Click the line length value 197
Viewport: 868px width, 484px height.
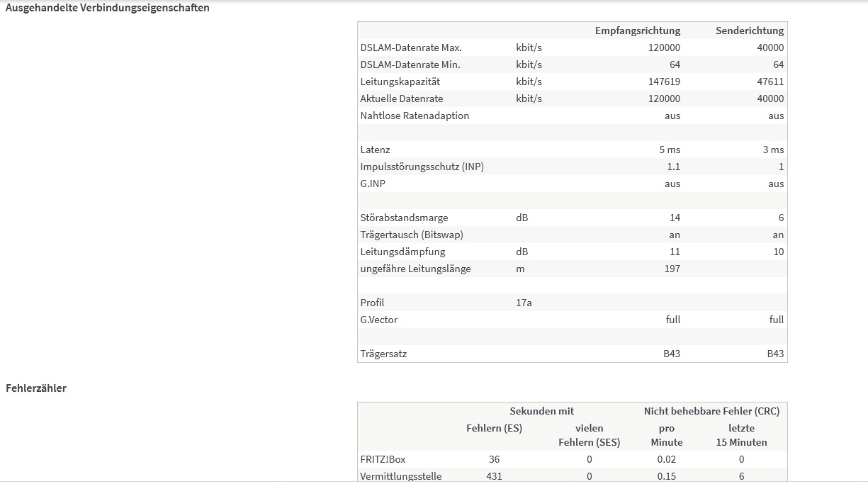672,269
